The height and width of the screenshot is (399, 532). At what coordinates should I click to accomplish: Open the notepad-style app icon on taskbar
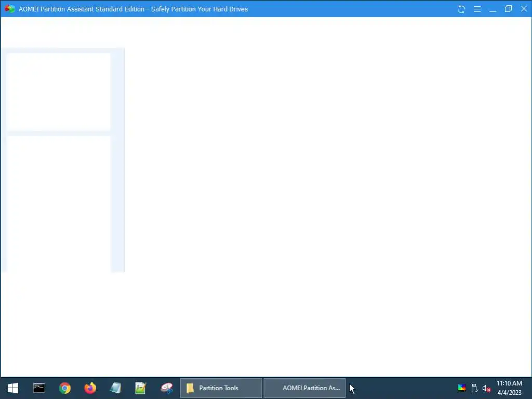(115, 388)
